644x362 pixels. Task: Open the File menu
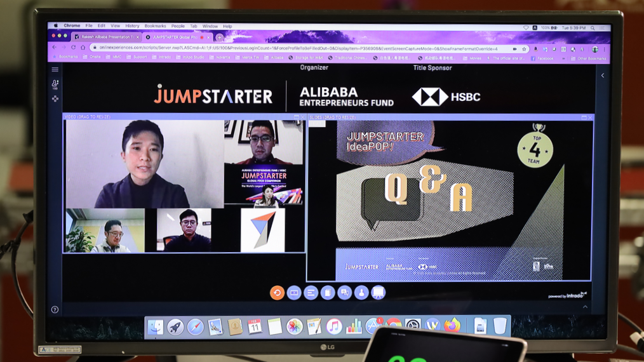[x=89, y=25]
